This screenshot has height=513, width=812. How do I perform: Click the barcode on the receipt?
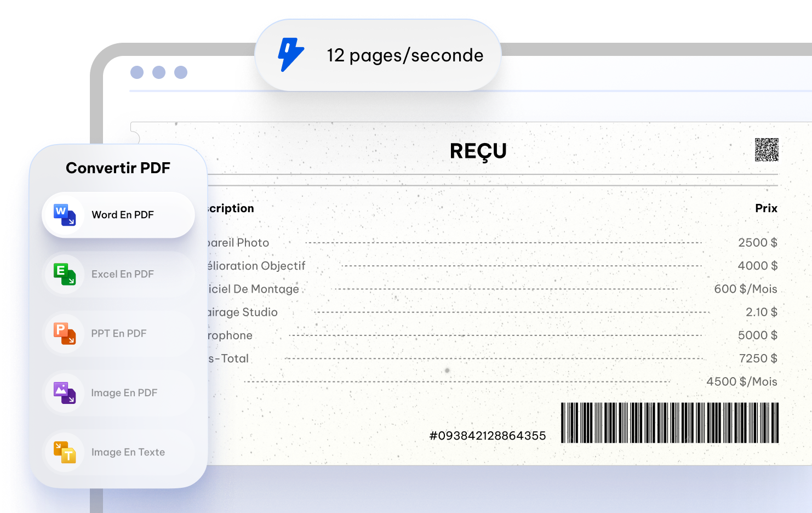click(x=670, y=423)
